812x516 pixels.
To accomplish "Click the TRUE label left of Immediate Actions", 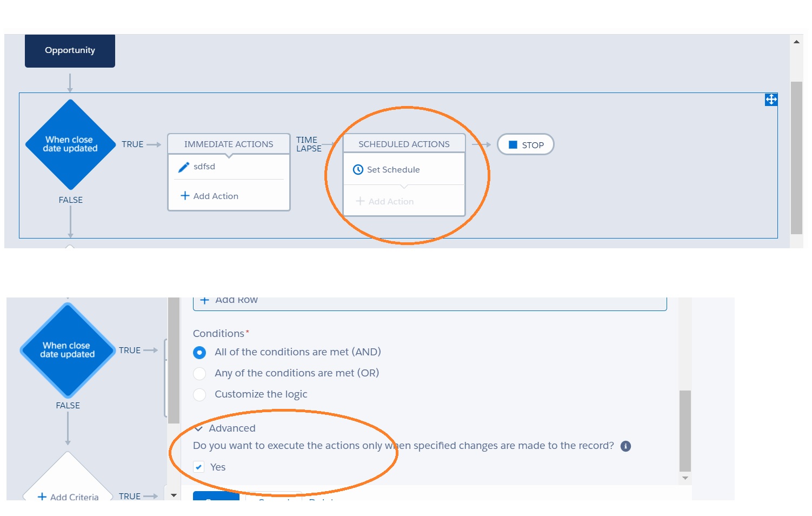I will [x=132, y=144].
